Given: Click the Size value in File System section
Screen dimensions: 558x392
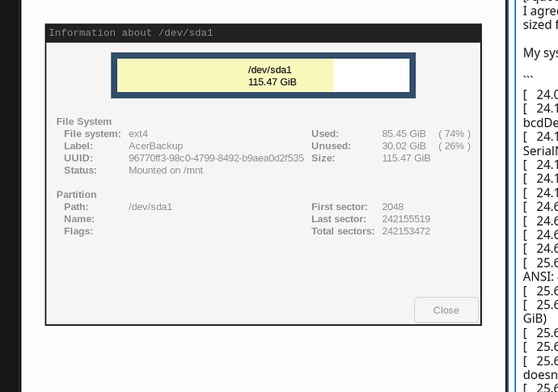Looking at the screenshot, I should [x=406, y=158].
